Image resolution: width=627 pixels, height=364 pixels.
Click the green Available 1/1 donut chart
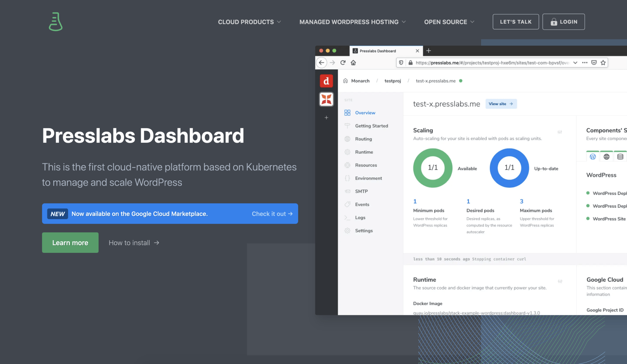[433, 168]
